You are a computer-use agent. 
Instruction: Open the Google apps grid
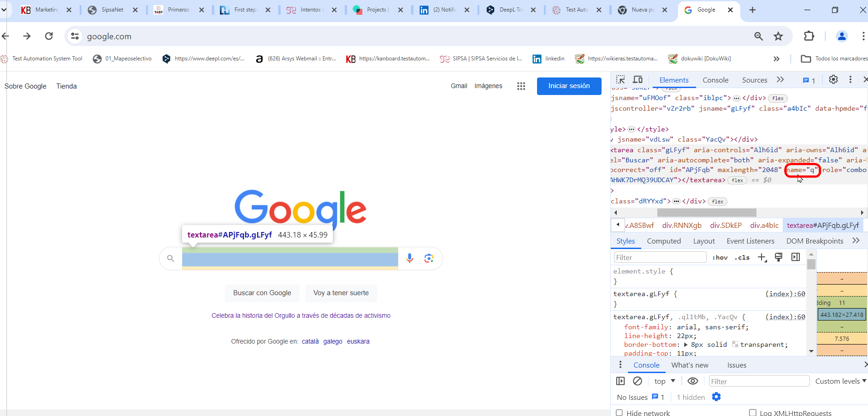click(x=521, y=86)
